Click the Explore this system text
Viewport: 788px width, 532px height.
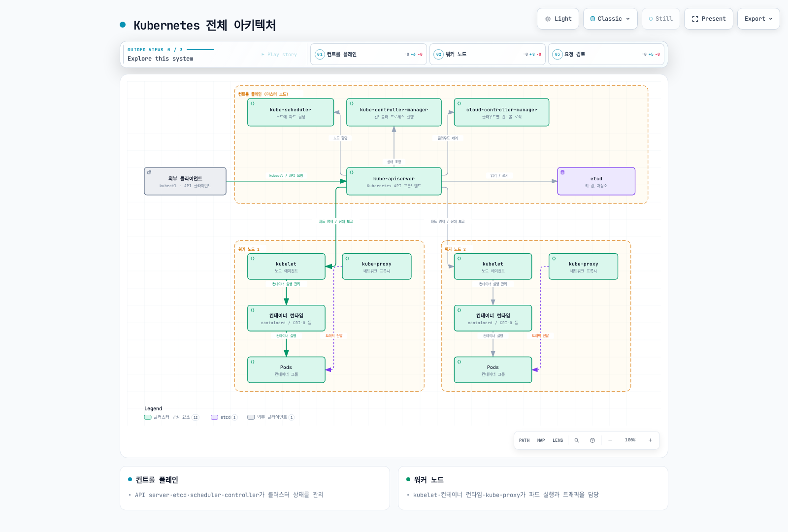pos(160,59)
